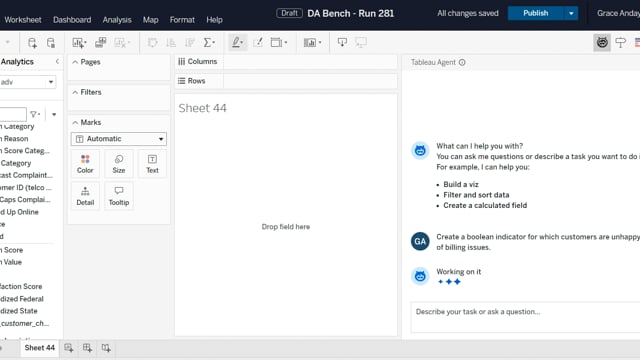The height and width of the screenshot is (360, 640).
Task: Switch to the Analytics pane tab
Action: pos(17,62)
